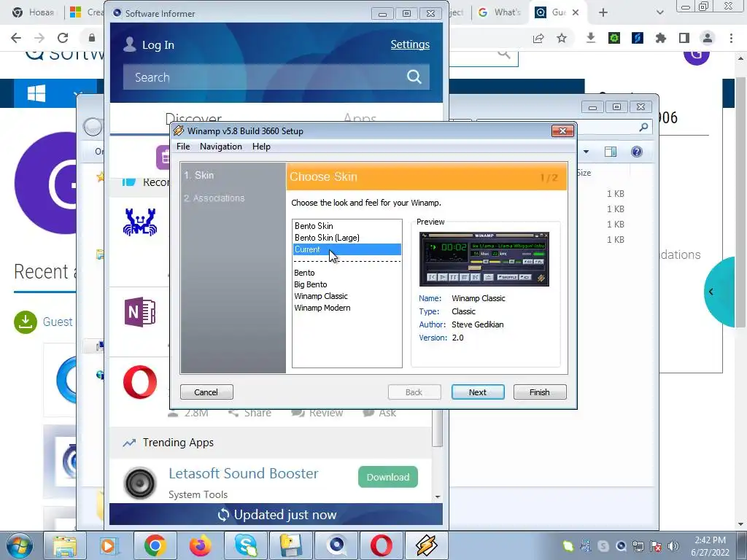Click the Explorer window help question-mark icon

point(636,152)
